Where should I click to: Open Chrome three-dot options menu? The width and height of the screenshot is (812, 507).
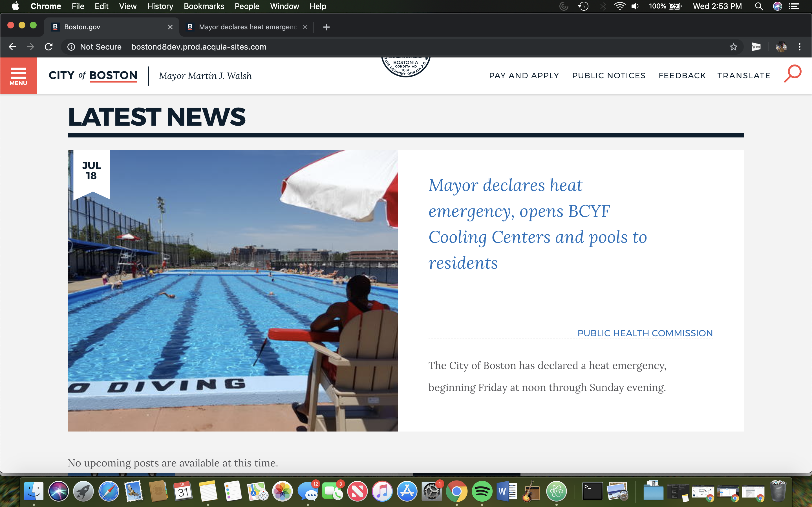(x=799, y=47)
